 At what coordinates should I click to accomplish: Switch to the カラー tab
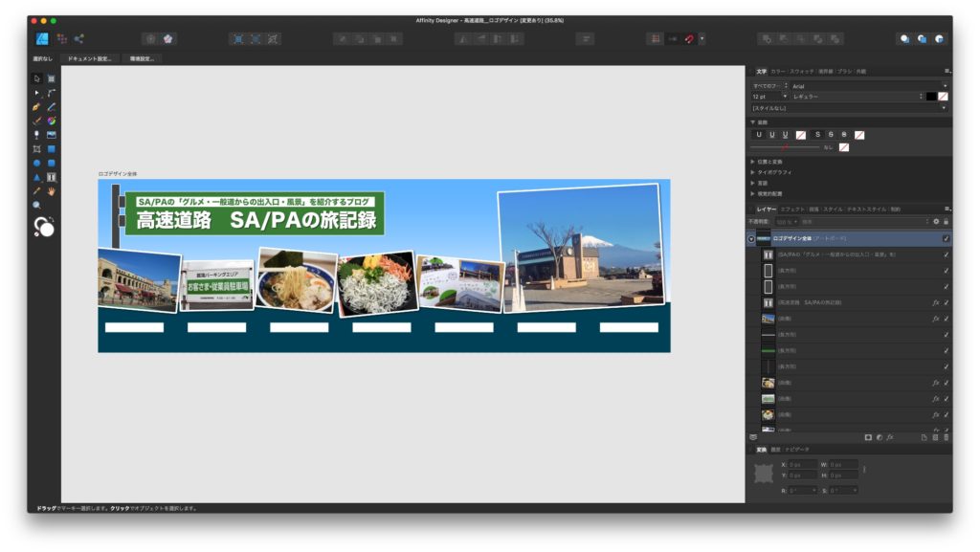(778, 71)
